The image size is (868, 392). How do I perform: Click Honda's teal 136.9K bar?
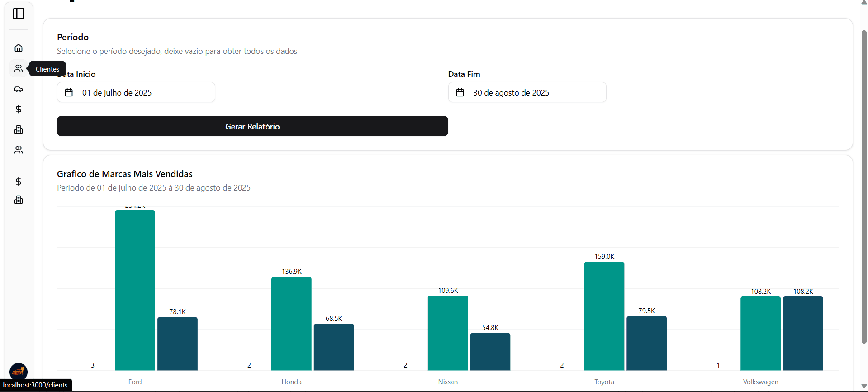pos(291,324)
